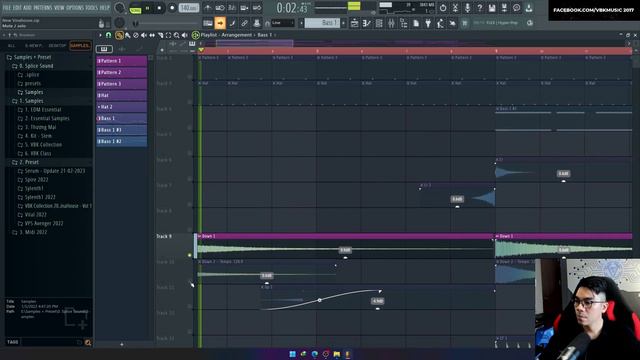Screen dimensions: 640x360
Task: Open the VIEW menu
Action: [59, 8]
